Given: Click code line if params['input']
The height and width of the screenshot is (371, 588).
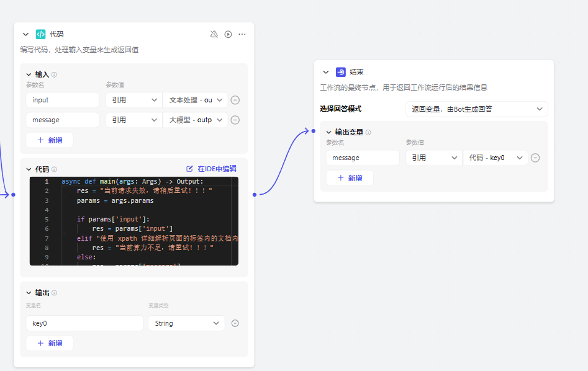Looking at the screenshot, I should [x=113, y=219].
